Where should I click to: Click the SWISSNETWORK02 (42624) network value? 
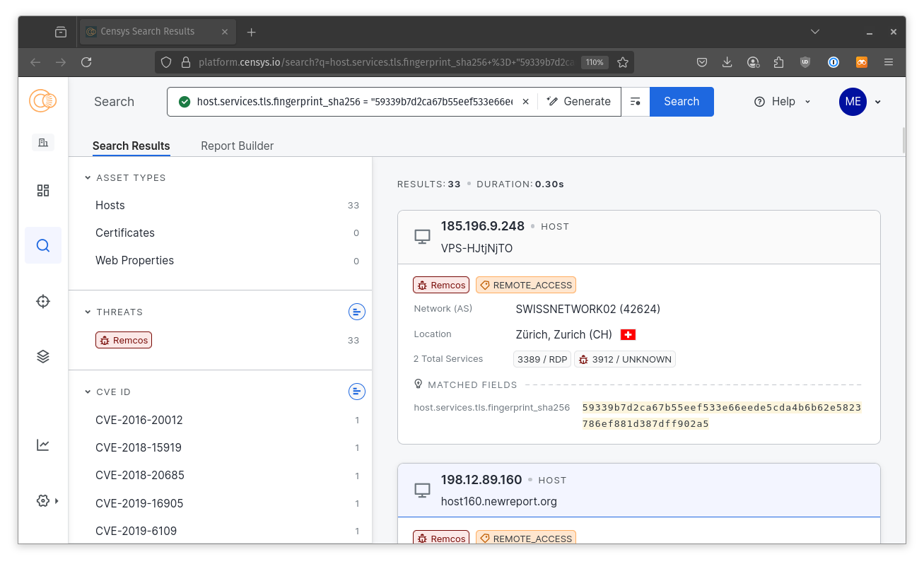tap(588, 309)
